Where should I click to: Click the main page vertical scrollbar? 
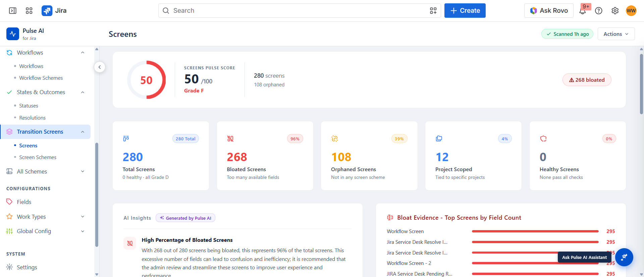tap(641, 84)
